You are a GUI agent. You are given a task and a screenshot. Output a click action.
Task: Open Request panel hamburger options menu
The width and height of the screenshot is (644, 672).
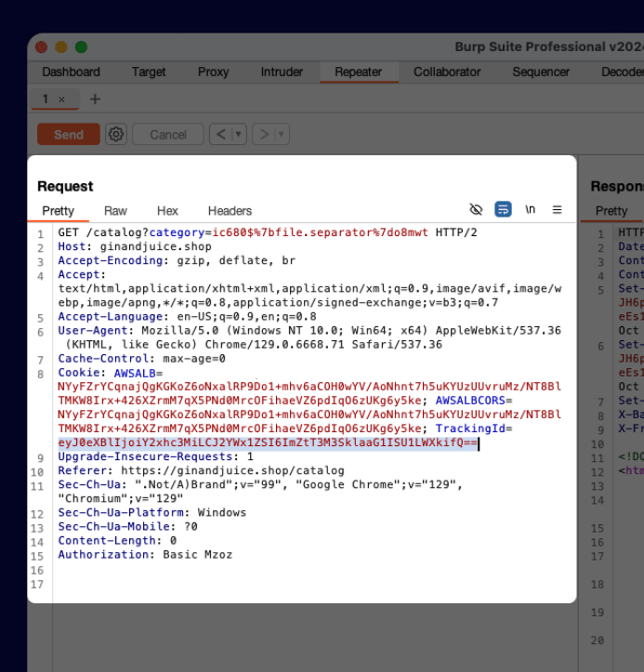[557, 209]
